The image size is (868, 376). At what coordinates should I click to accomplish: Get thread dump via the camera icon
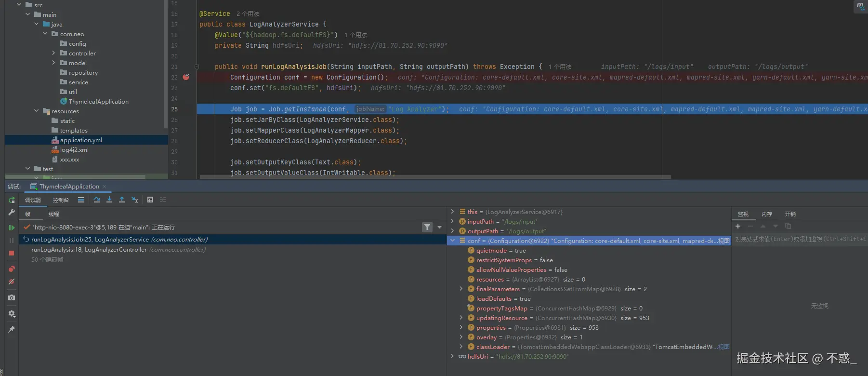pyautogui.click(x=12, y=298)
